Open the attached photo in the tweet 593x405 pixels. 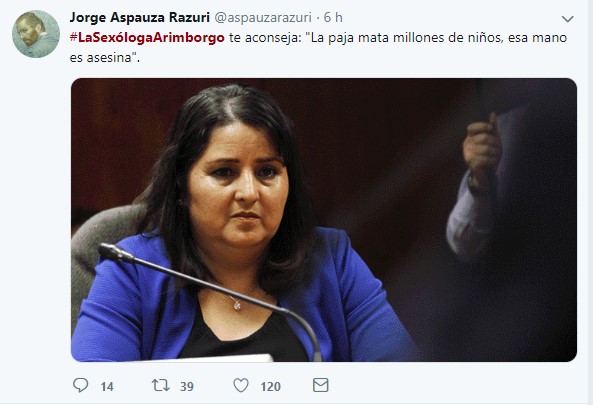(324, 220)
